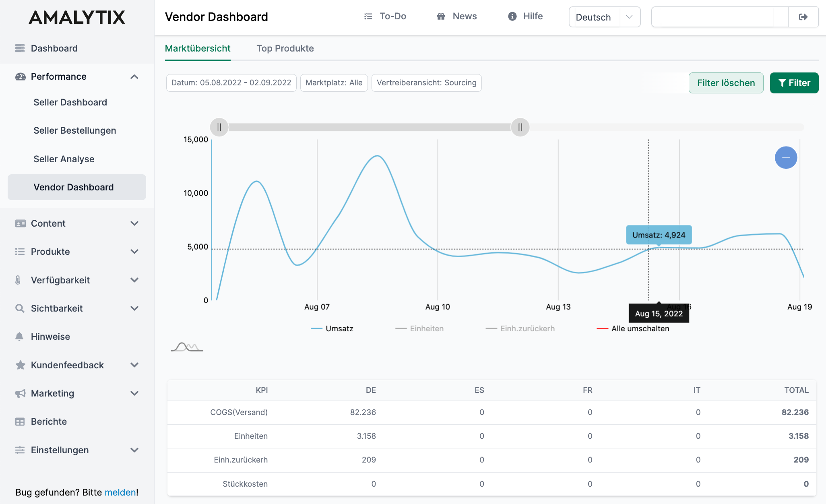Click the Einstellungen sliders icon
Viewport: 826px width, 504px height.
click(x=20, y=450)
